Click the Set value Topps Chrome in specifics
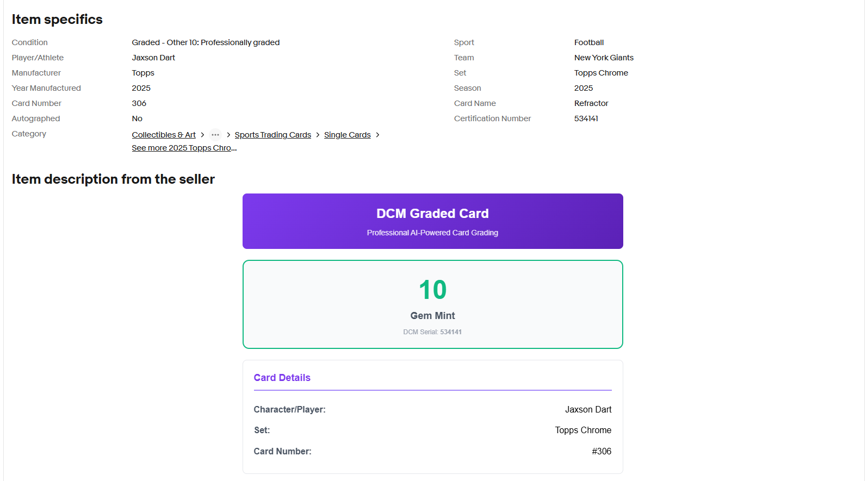Viewport: 868px width, 481px height. (x=601, y=73)
